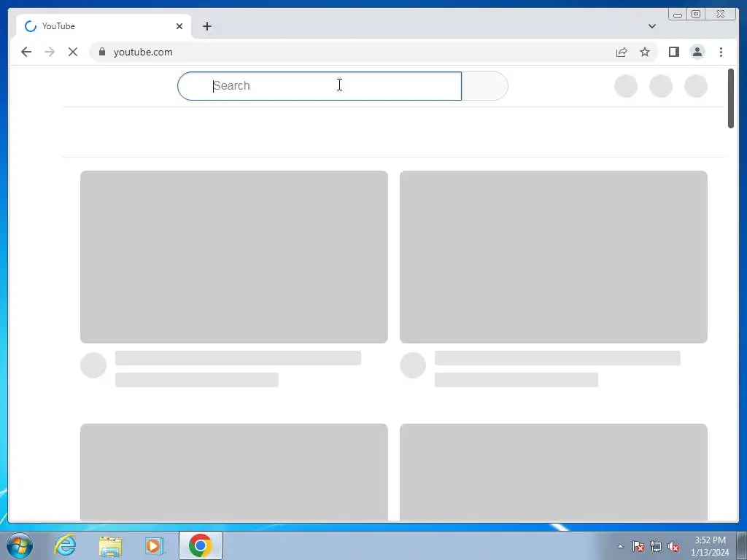Launch Internet Explorer from the taskbar

coord(65,545)
